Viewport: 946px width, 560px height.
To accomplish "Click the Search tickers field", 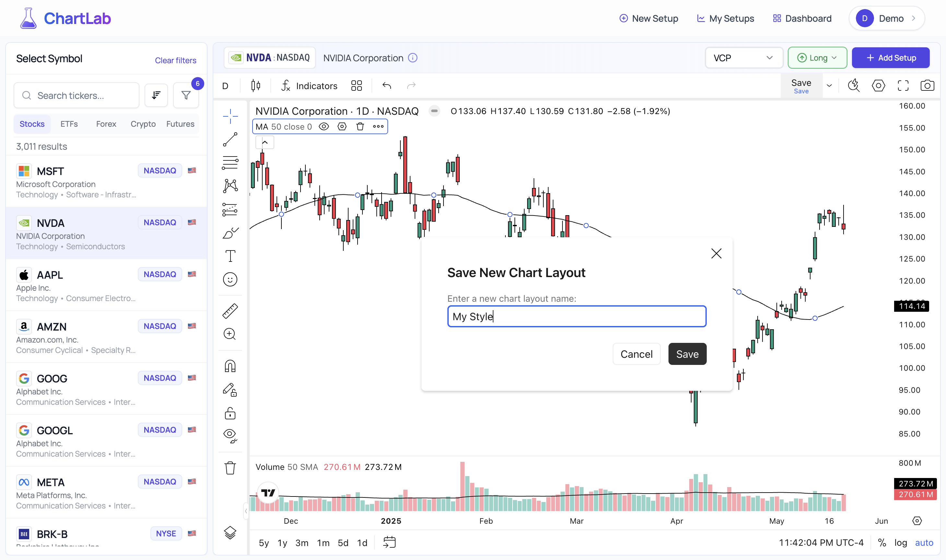I will click(77, 95).
